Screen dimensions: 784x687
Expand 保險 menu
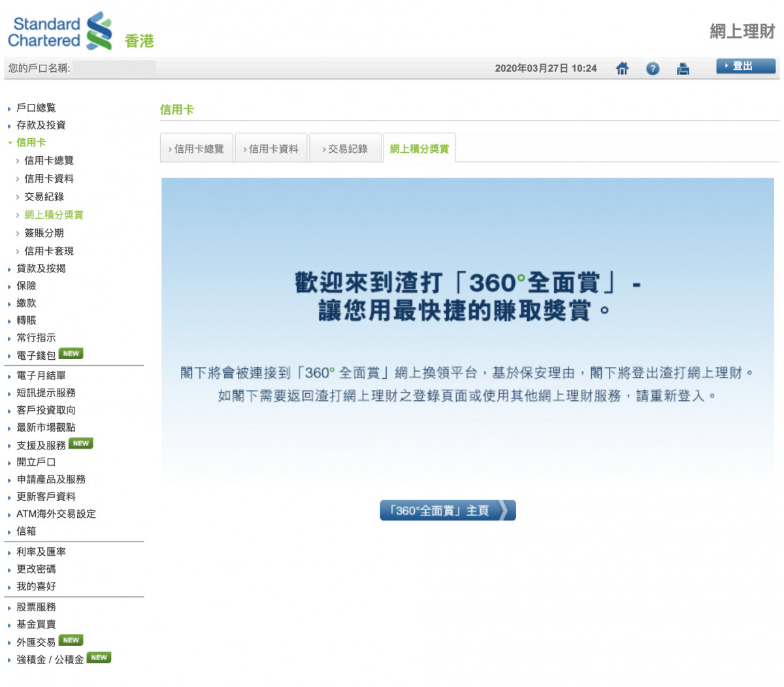tap(26, 285)
